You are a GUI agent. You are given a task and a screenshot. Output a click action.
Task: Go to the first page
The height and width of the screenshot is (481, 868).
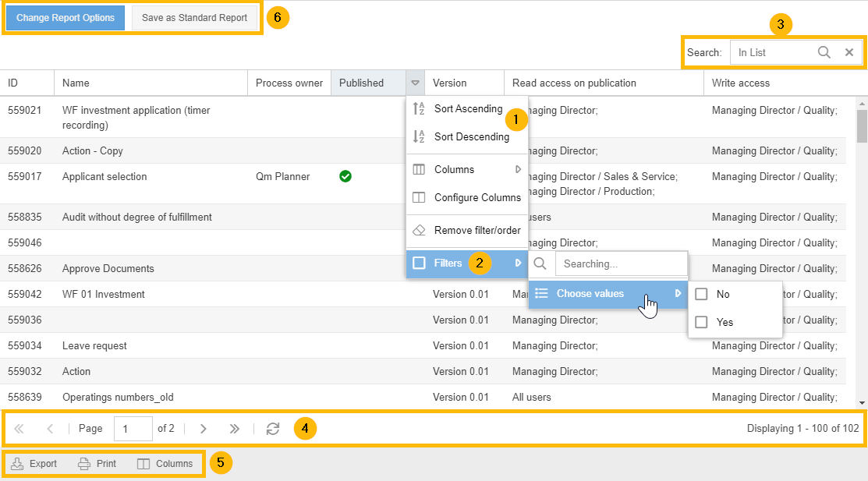click(x=19, y=429)
